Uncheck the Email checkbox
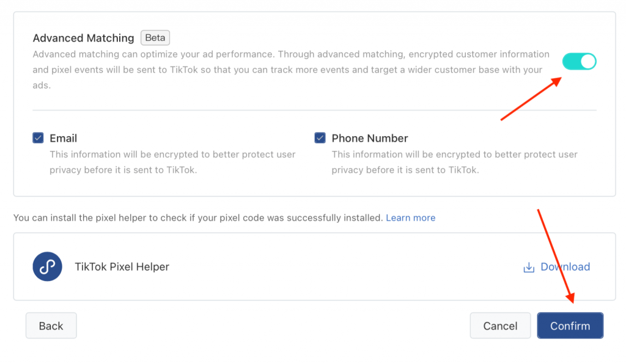 tap(38, 138)
